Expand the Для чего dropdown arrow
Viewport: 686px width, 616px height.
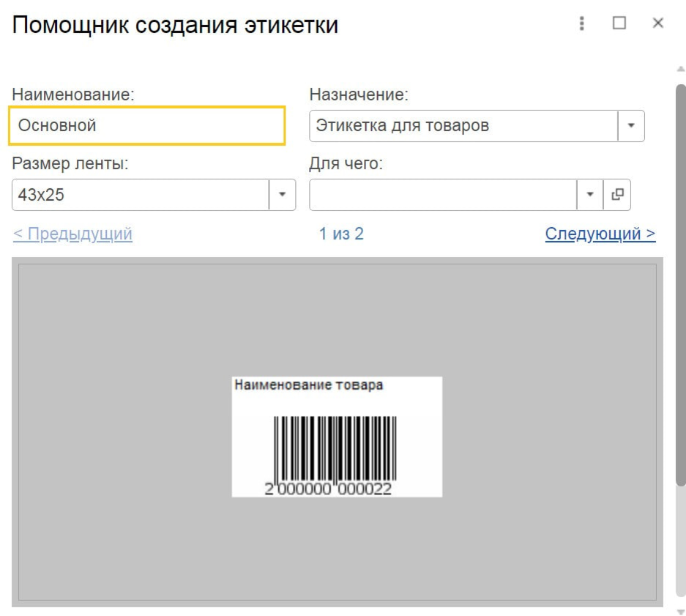tap(590, 194)
